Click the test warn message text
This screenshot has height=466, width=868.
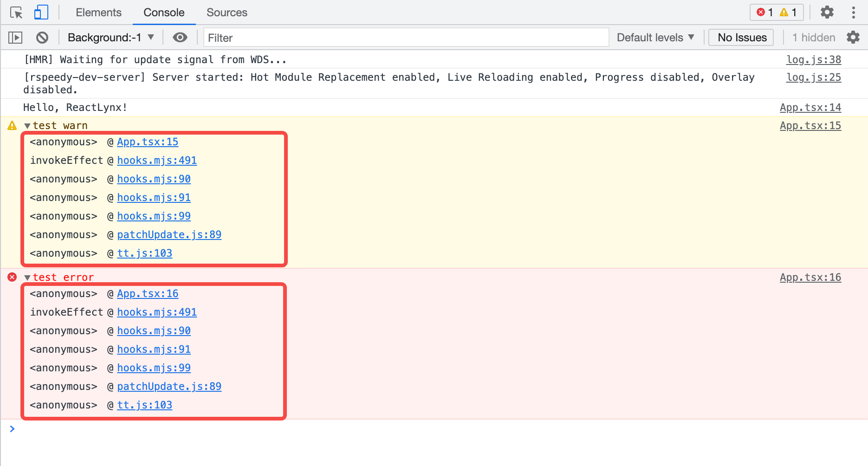[60, 126]
